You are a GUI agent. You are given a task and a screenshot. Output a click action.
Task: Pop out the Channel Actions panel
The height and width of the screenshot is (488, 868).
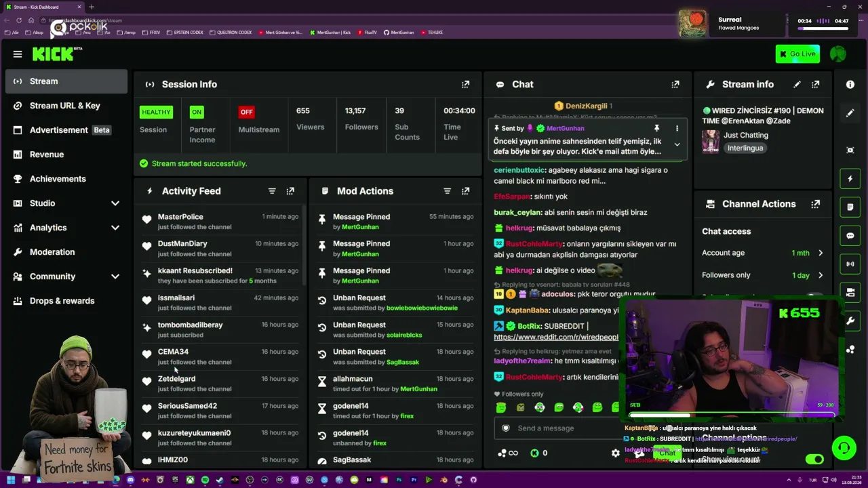tap(815, 203)
